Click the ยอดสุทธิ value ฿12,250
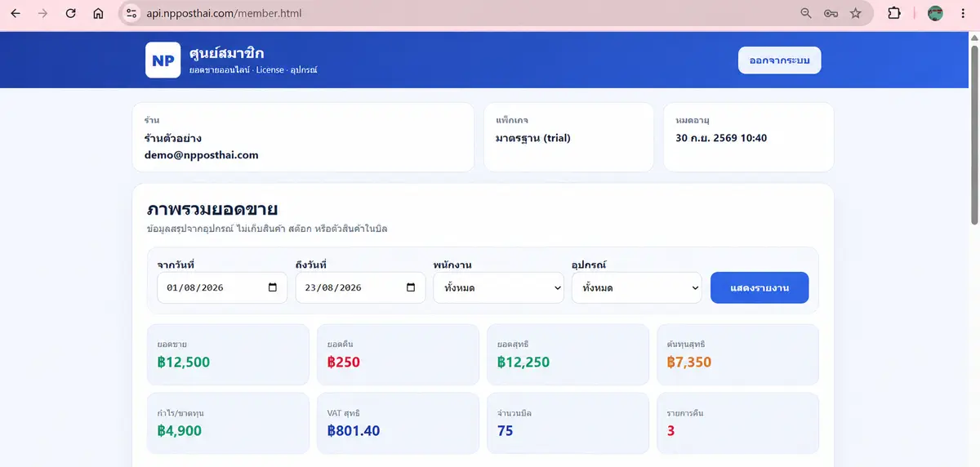980x467 pixels. [523, 362]
